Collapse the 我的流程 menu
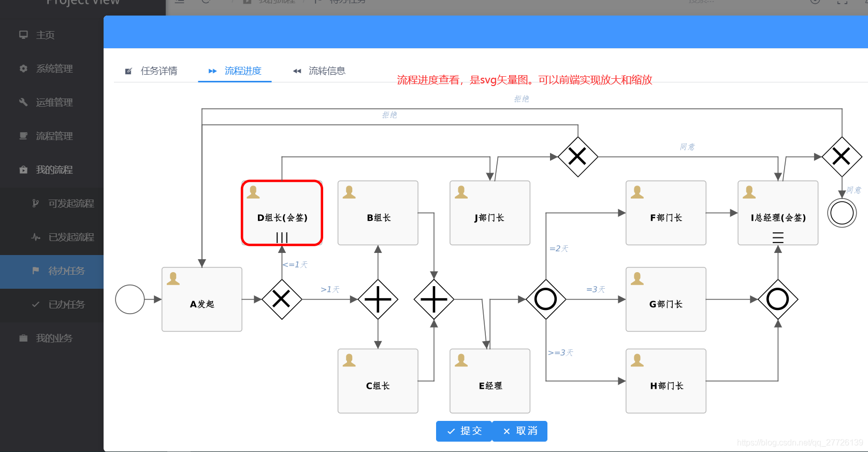 tap(52, 169)
